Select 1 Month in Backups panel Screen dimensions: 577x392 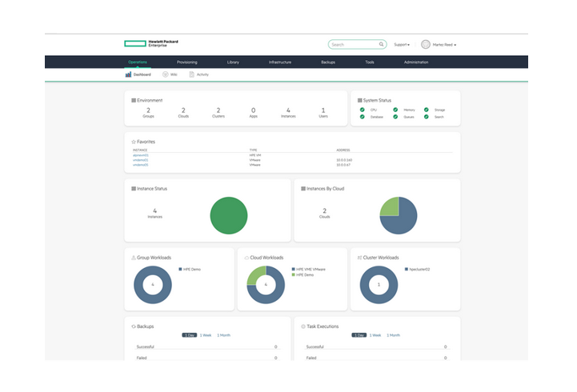[223, 335]
